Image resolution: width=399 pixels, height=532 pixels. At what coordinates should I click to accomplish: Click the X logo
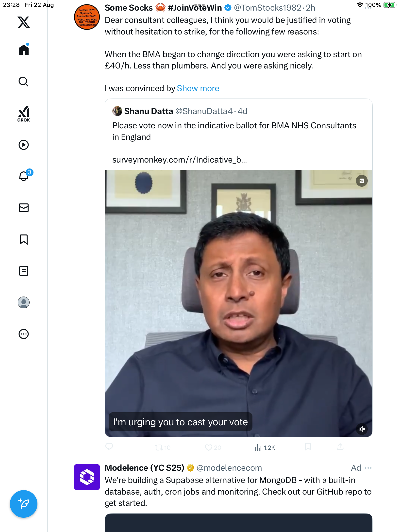coord(24,22)
